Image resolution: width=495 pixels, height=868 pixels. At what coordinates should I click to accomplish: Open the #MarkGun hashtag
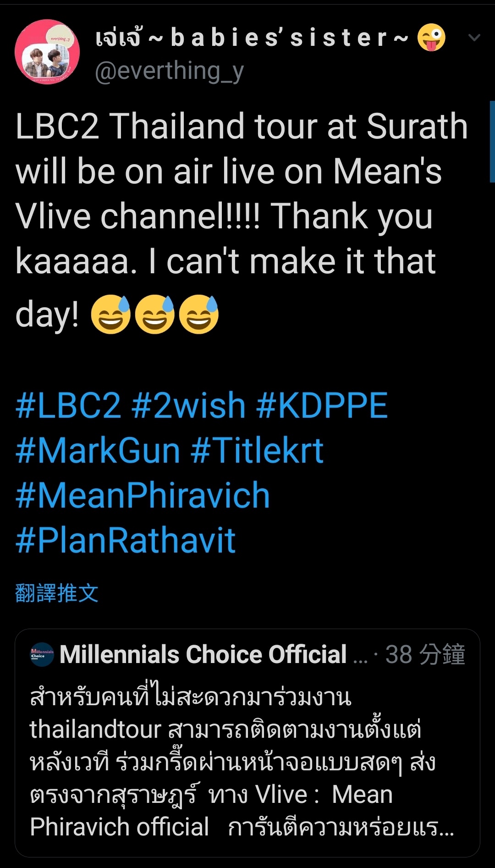click(98, 451)
